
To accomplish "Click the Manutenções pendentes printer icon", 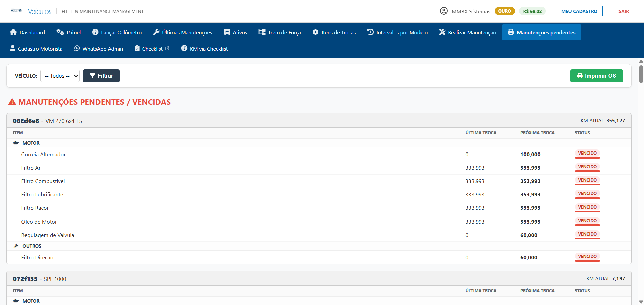I will point(511,32).
